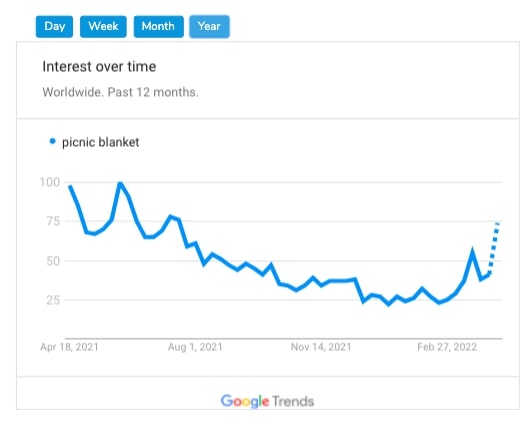The height and width of the screenshot is (429, 529).
Task: Click the 25 value on y-axis
Action: pos(53,300)
